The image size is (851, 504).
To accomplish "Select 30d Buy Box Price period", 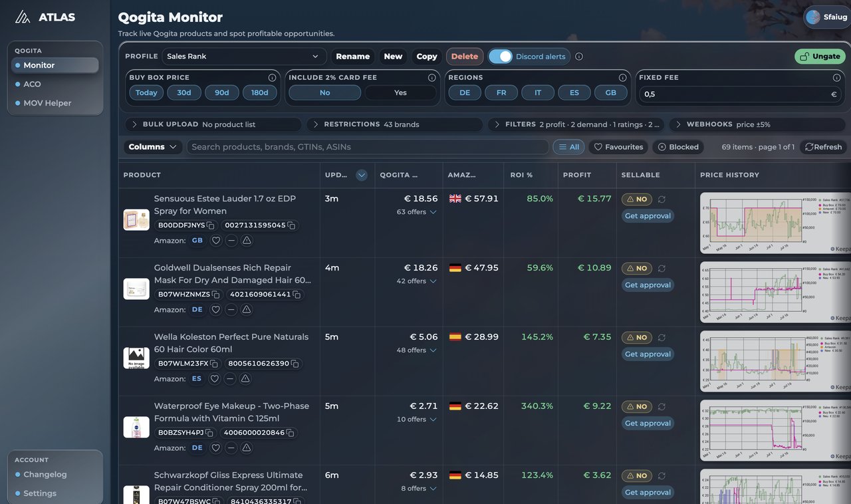I will coord(184,93).
